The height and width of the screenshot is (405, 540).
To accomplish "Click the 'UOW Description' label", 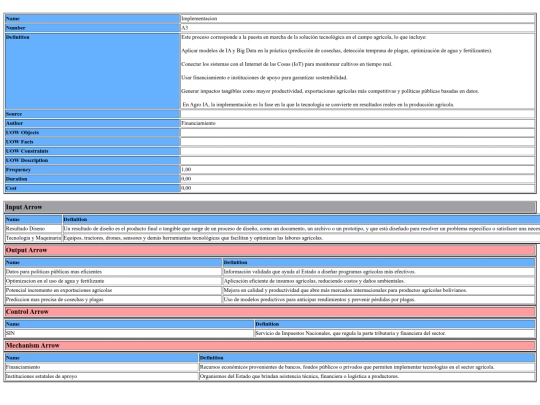I will (x=92, y=160).
